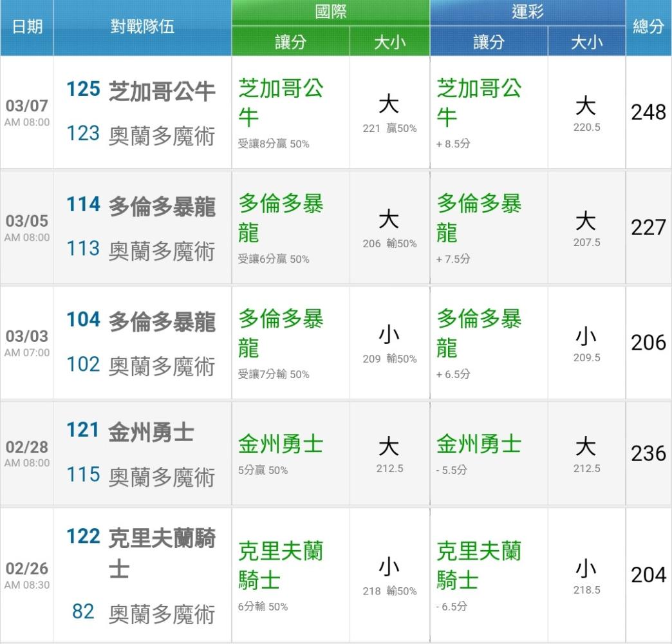This screenshot has height=644, width=672.
Task: Select the 02/28 date cell
Action: coord(26,453)
